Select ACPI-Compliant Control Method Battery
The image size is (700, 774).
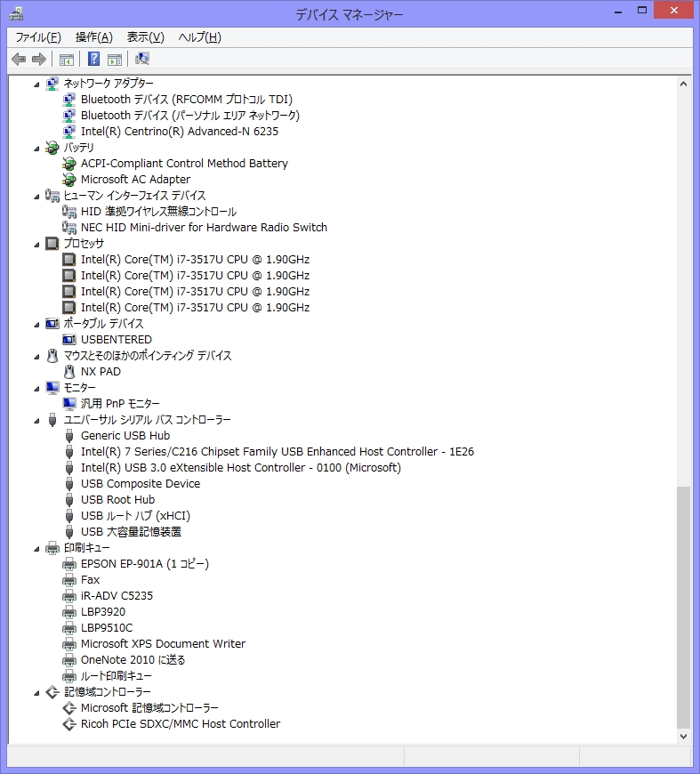coord(184,164)
